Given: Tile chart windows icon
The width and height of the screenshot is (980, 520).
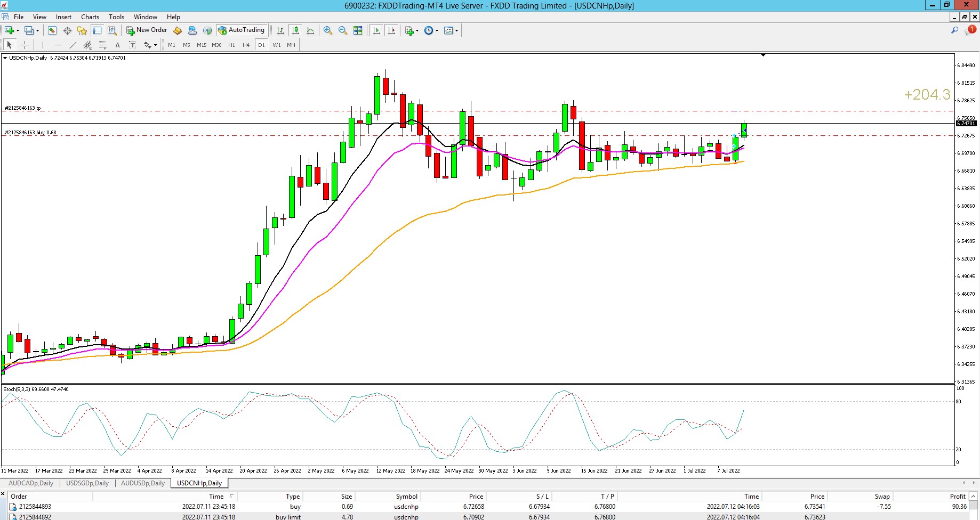Looking at the screenshot, I should coord(358,30).
